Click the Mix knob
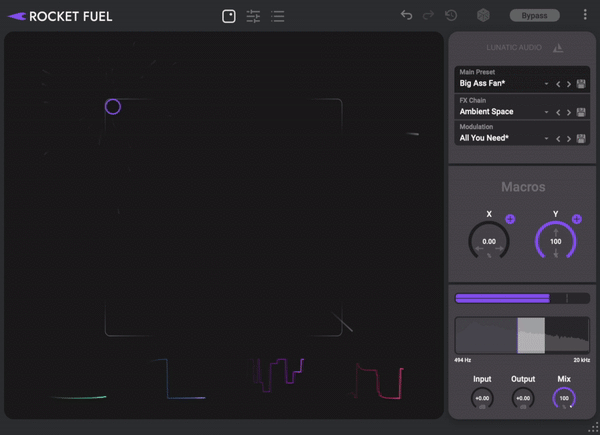Screen dimensions: 600x435 [564, 398]
